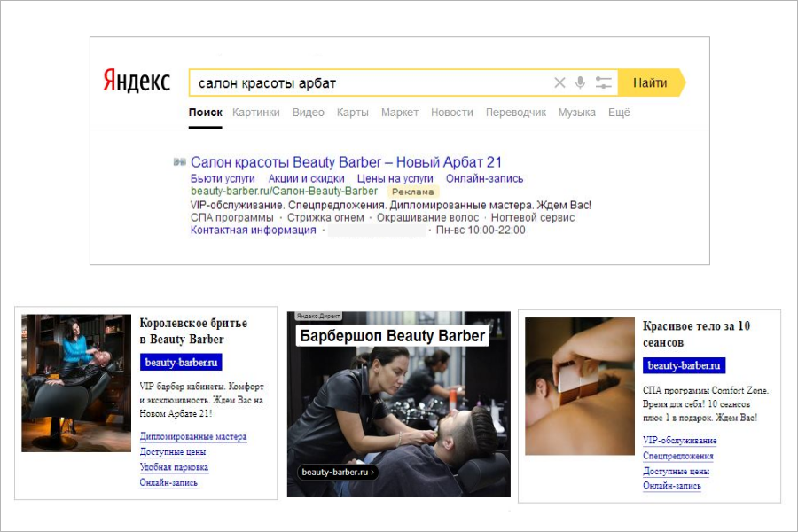
Task: Click the 'Барбершоп Beauty Barber' banner headline
Action: [x=393, y=336]
